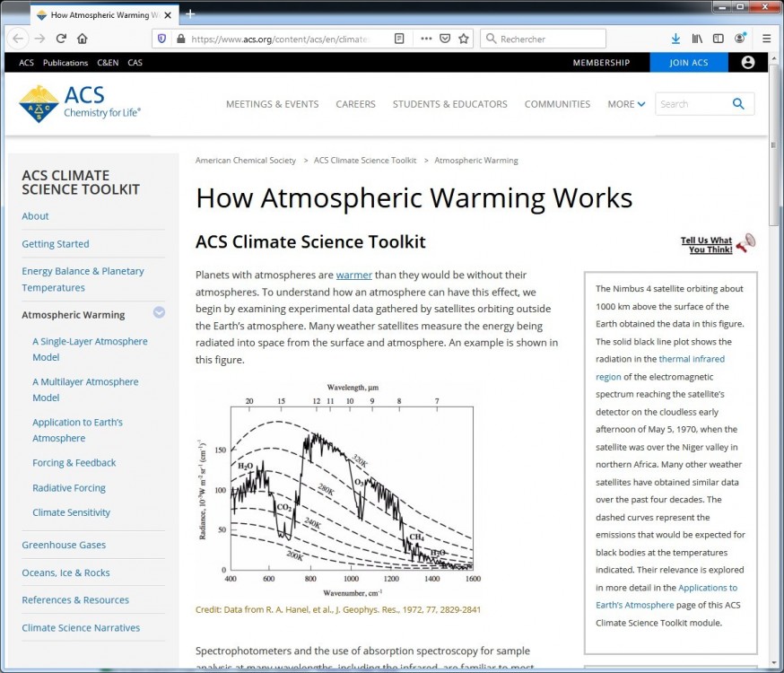Expand the MORE navigation dropdown

(626, 104)
